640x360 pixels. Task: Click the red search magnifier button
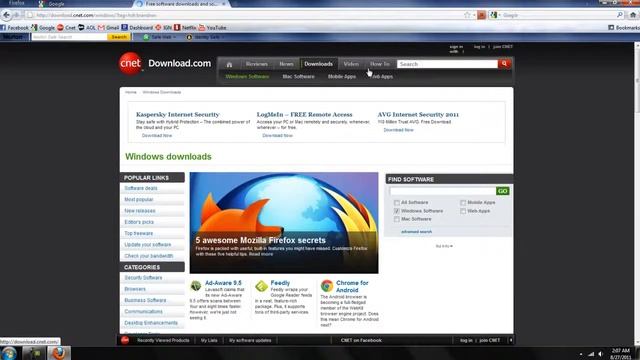click(504, 64)
